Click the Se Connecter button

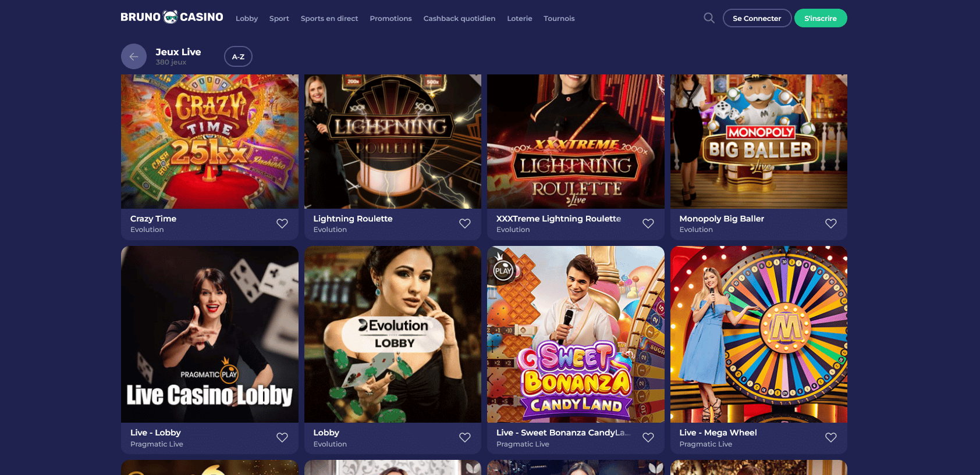point(757,18)
